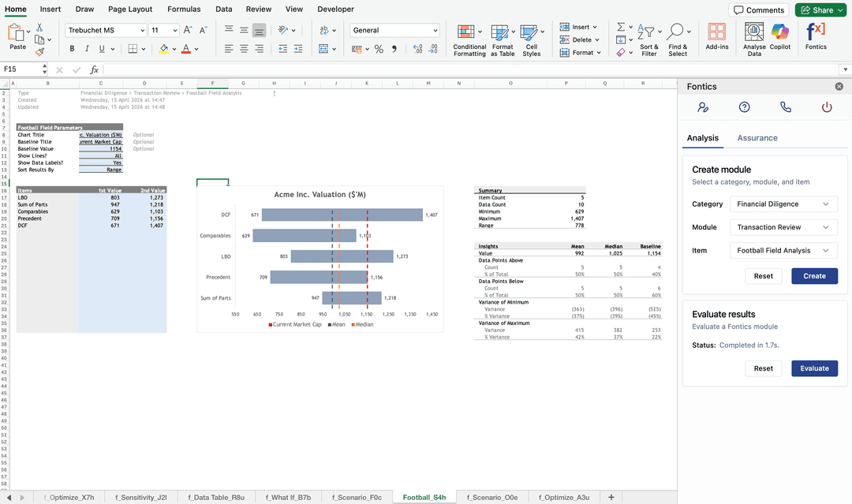The height and width of the screenshot is (504, 852).
Task: Click the Evaluate button in Fontics pane
Action: click(x=814, y=368)
